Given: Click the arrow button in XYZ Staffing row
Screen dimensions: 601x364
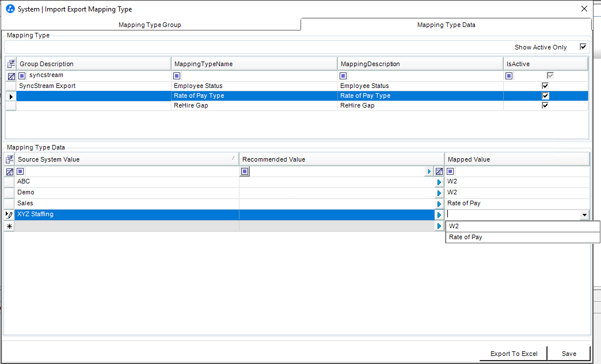Looking at the screenshot, I should (439, 215).
